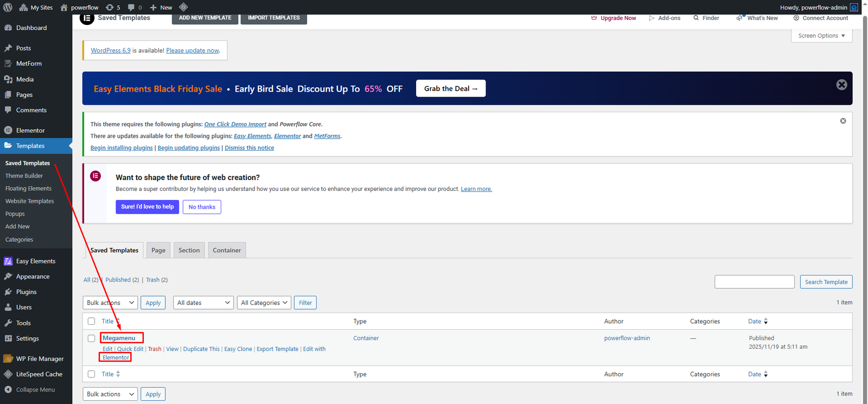Viewport: 868px width, 404px height.
Task: Click the Edit with Elementor link
Action: pos(116,357)
